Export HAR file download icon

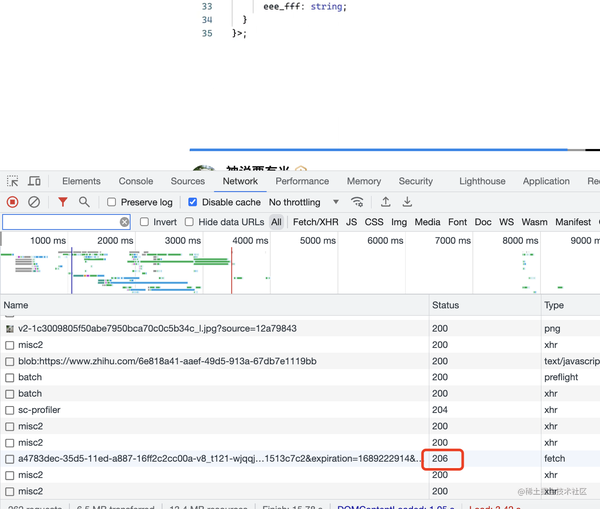pos(407,202)
